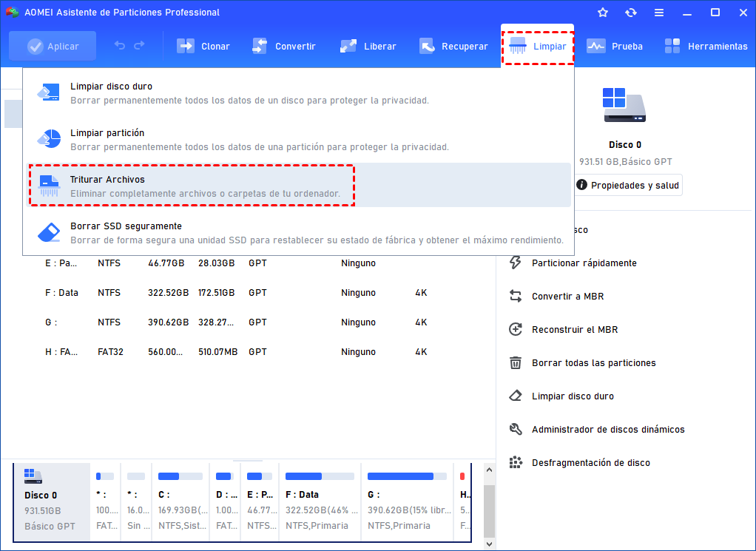This screenshot has height=551, width=756.
Task: Click Desfragmentación de disco option
Action: coord(590,463)
